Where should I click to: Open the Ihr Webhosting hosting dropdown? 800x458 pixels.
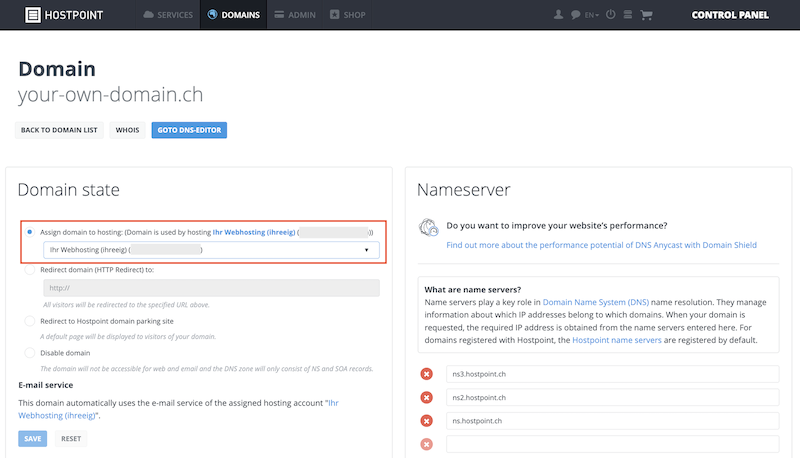211,250
